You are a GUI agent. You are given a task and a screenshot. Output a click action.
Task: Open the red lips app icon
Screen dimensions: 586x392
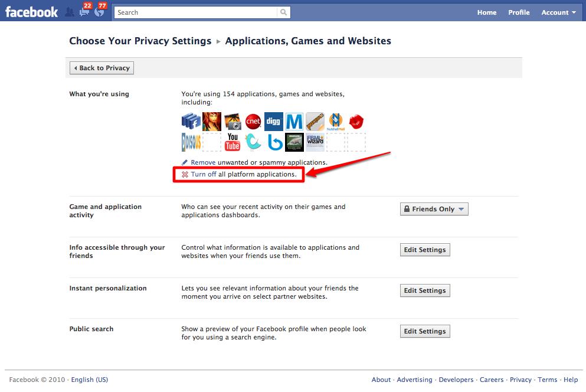356,122
